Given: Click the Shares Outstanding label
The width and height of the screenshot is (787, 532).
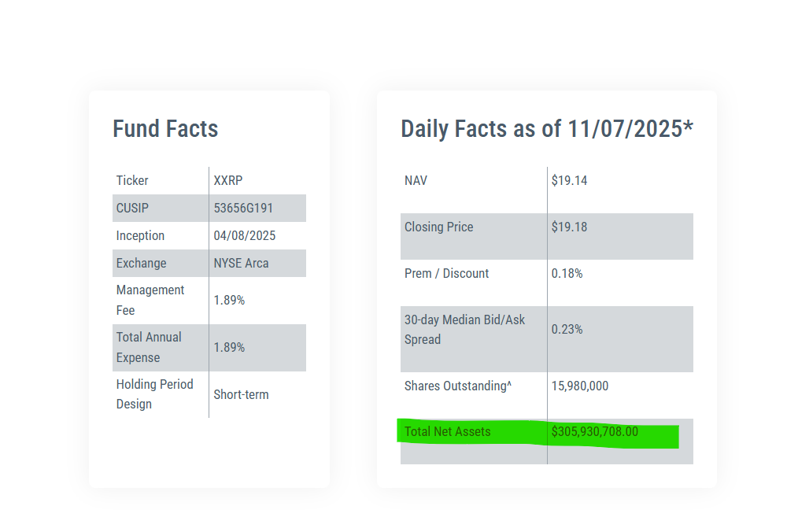Looking at the screenshot, I should [x=458, y=386].
